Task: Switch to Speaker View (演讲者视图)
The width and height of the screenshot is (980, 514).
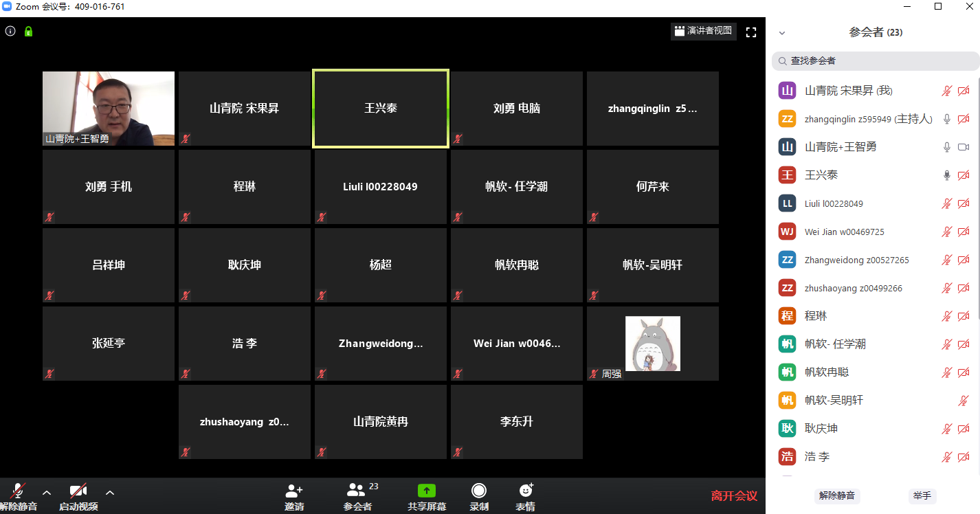Action: (703, 31)
